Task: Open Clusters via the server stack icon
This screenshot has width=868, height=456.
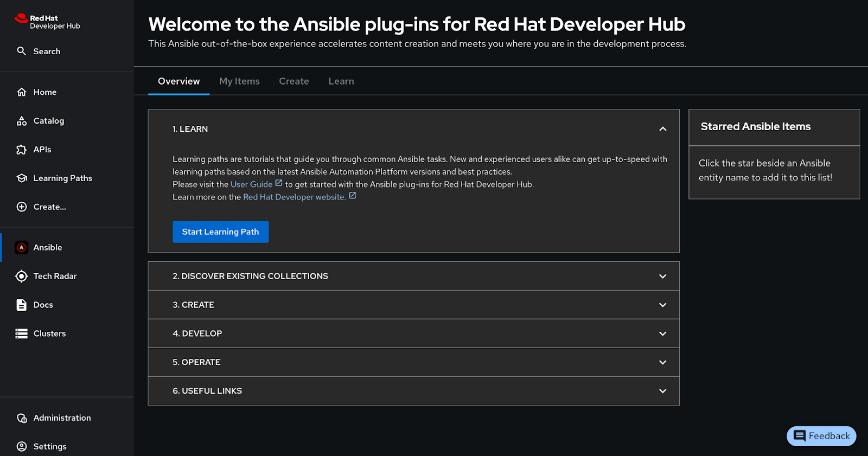Action: [22, 334]
